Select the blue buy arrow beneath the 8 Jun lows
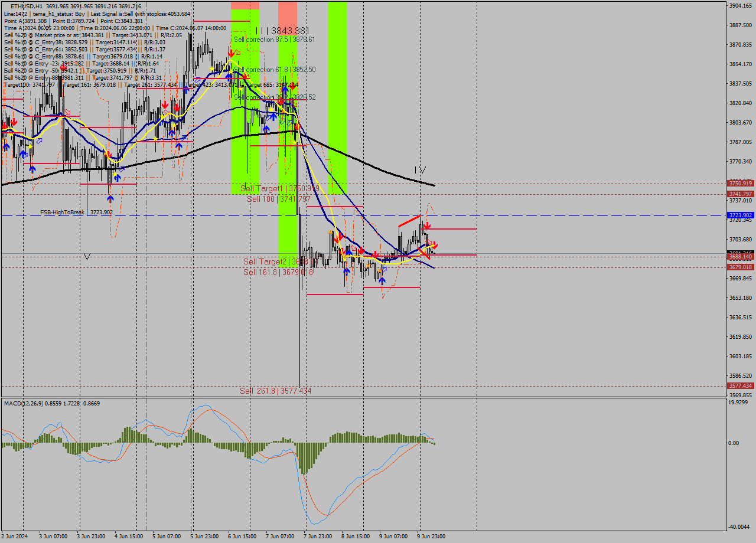The image size is (756, 543). coord(382,281)
